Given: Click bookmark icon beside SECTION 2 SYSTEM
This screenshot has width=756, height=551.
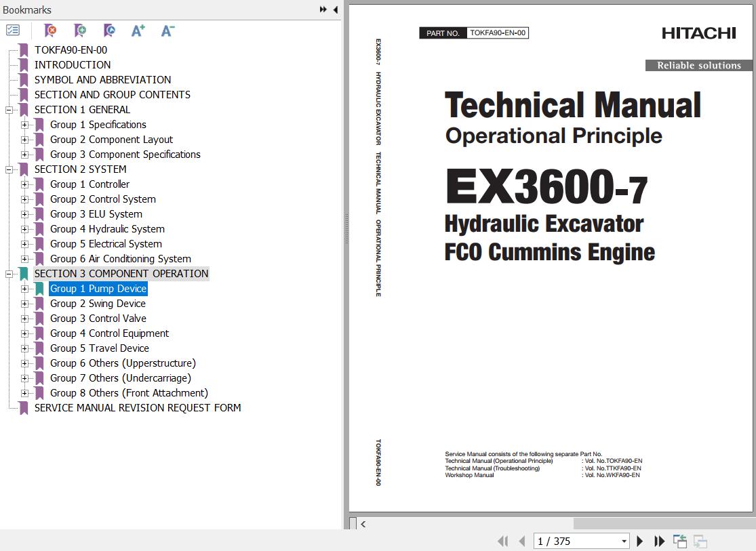Looking at the screenshot, I should [x=23, y=169].
